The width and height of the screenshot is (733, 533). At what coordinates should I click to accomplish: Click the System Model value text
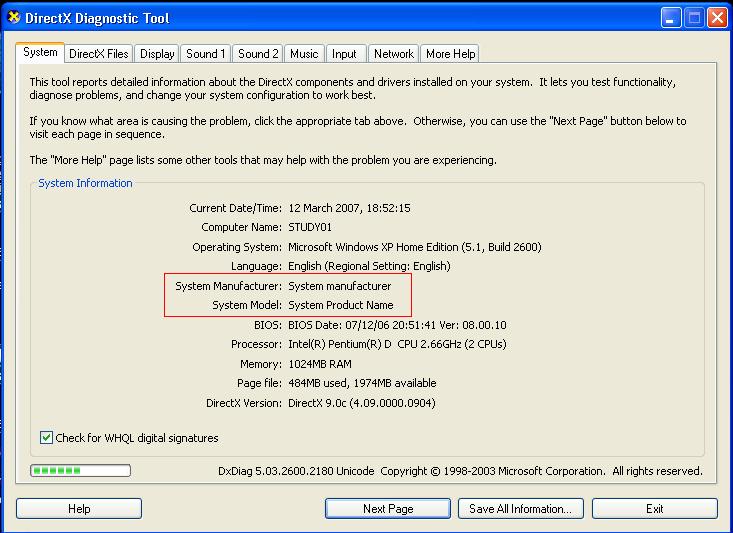point(340,305)
